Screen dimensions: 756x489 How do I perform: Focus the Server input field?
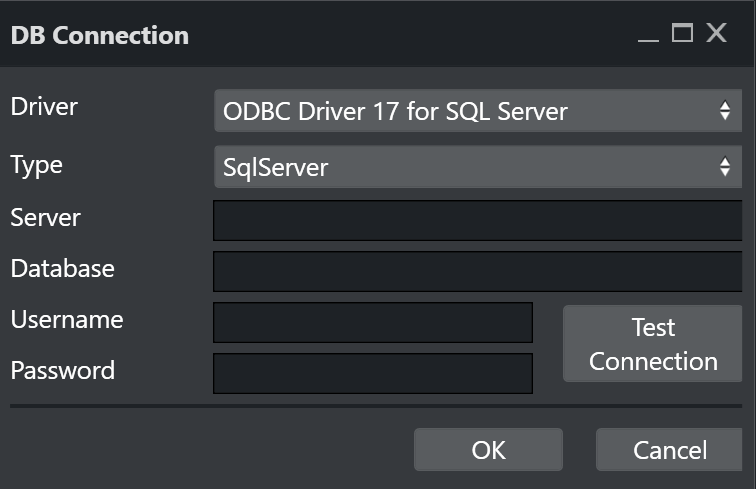click(x=477, y=221)
